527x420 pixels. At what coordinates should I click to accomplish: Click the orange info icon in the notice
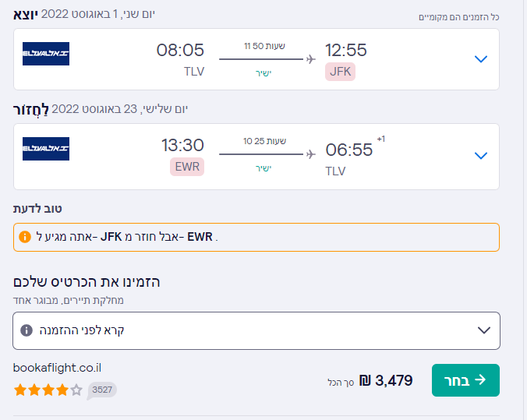(x=25, y=237)
